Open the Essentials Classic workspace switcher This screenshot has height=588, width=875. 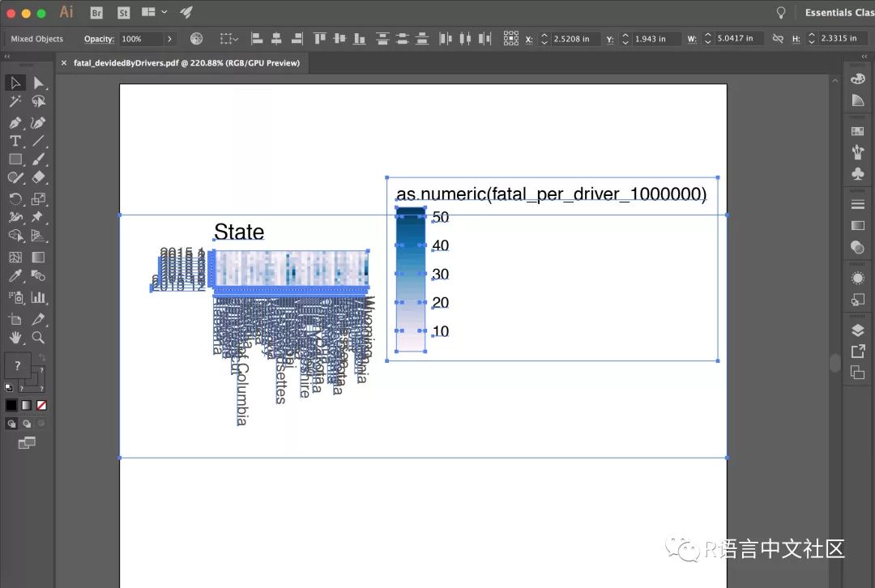[839, 12]
